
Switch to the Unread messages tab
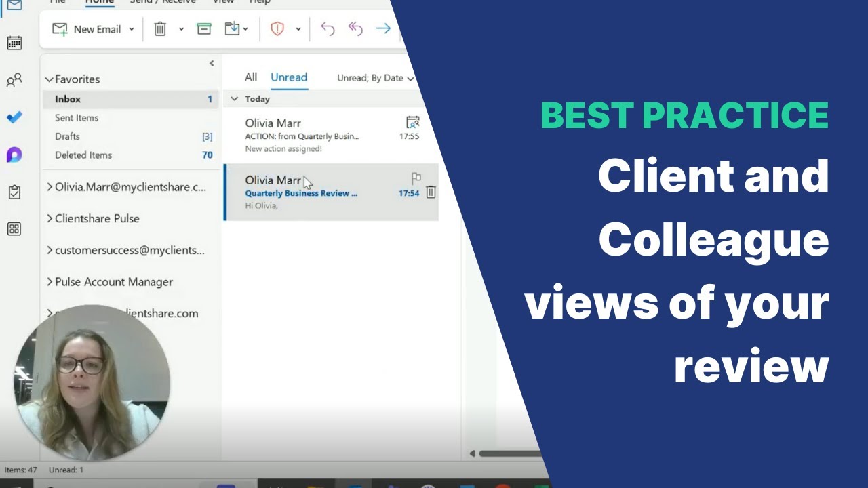[289, 77]
